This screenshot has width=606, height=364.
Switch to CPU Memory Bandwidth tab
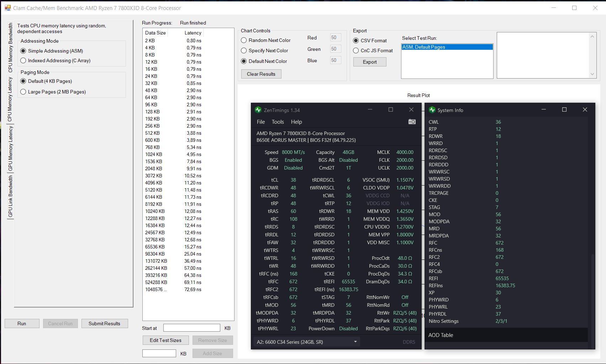[x=10, y=48]
